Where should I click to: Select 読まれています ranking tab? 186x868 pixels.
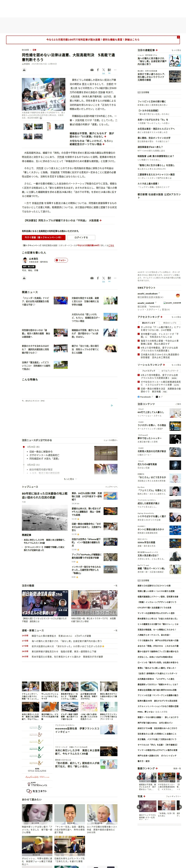[x=148, y=322]
